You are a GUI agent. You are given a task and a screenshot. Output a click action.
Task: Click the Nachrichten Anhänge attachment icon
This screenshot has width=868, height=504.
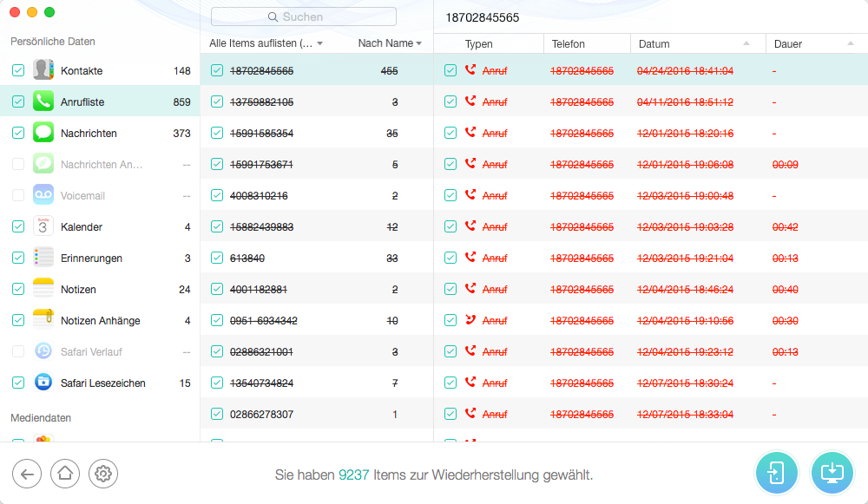tap(43, 164)
